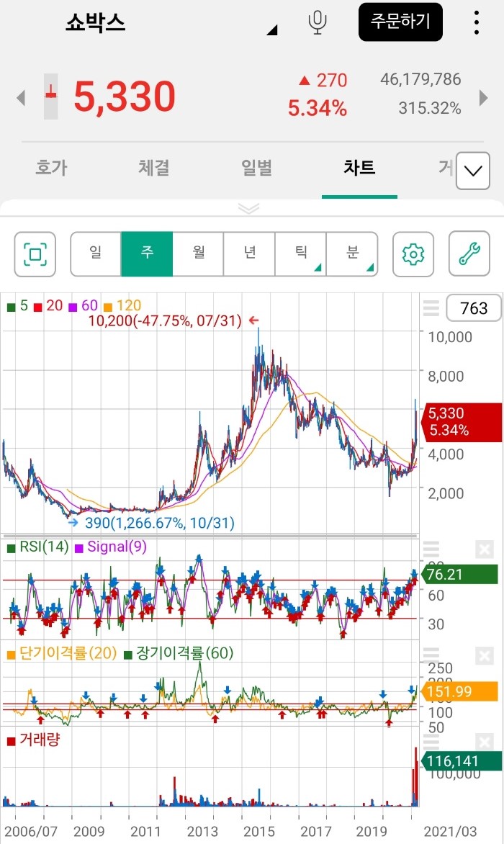Tap the volume figure 46,179,786

[420, 80]
